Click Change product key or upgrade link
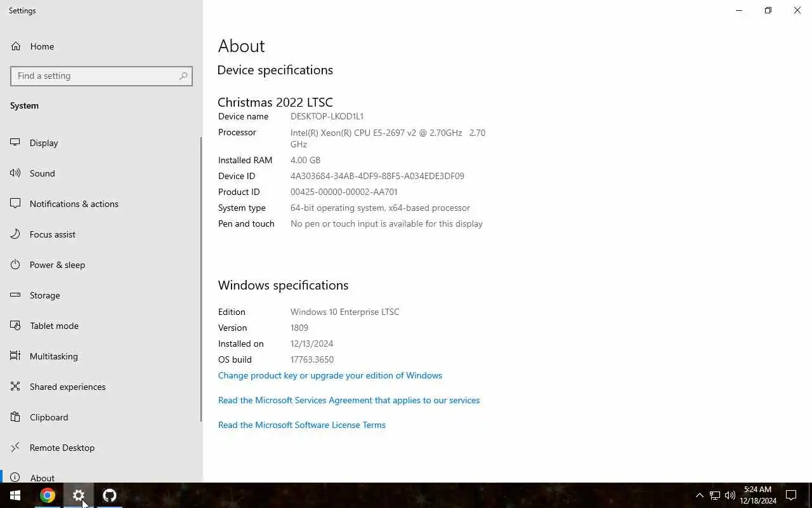The image size is (812, 508). (330, 375)
